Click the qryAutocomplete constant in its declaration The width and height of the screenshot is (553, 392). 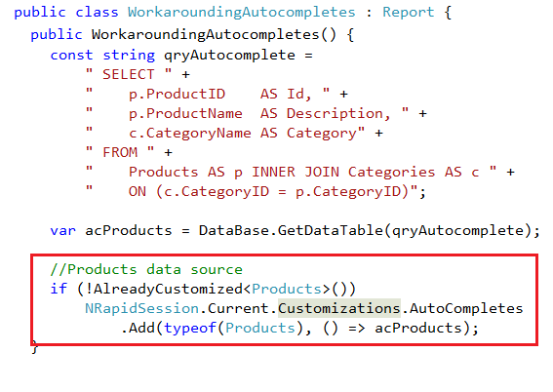229,56
